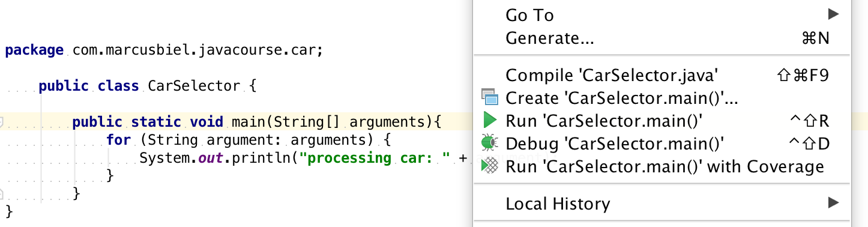Click the for keyword in the loop
The image size is (868, 227).
click(x=118, y=141)
